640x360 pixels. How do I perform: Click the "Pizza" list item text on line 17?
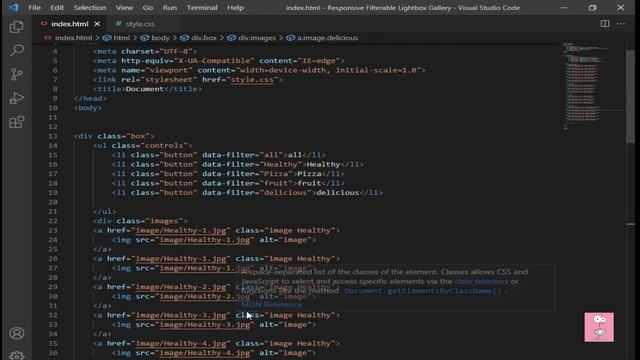(309, 174)
